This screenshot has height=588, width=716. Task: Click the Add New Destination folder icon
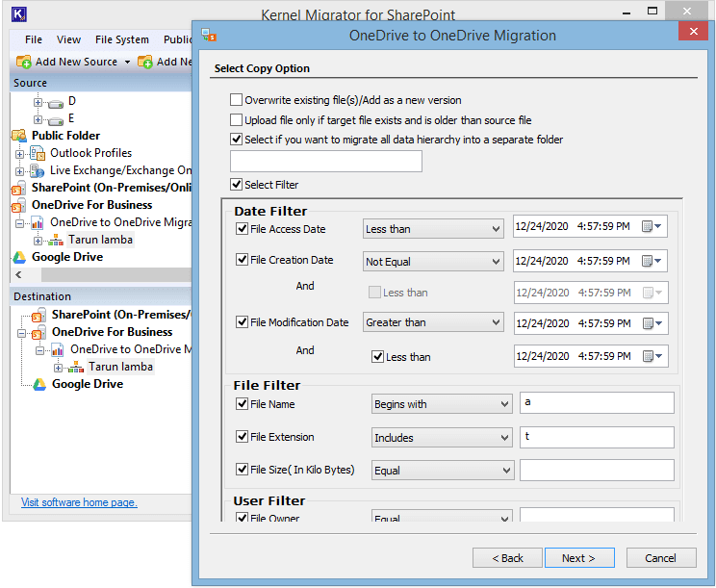[144, 62]
